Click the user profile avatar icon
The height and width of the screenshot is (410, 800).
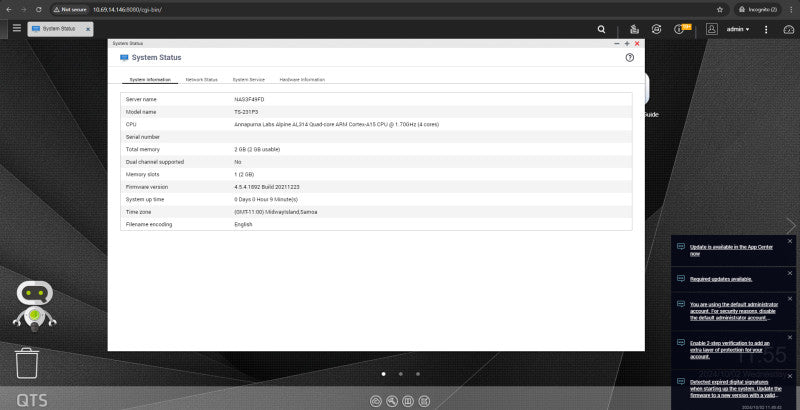712,29
